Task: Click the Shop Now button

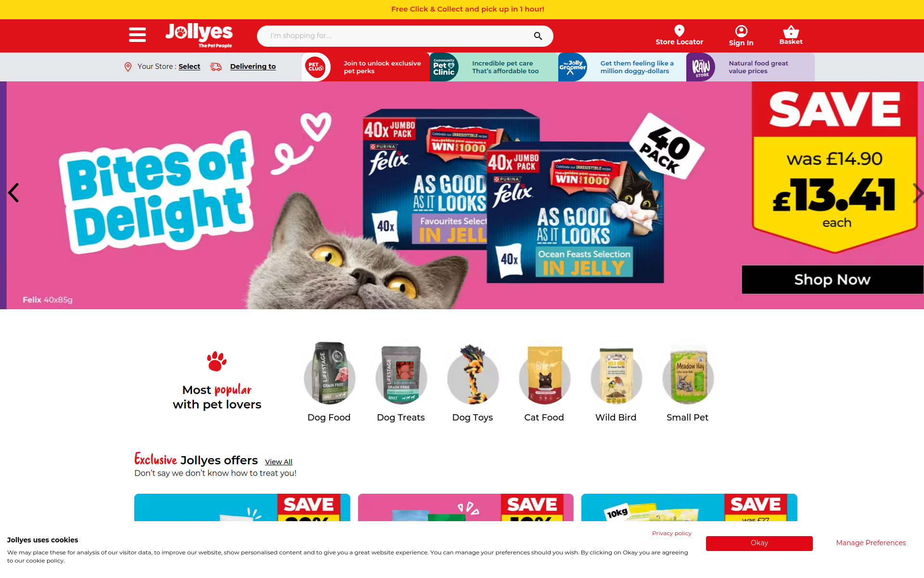Action: 832,279
